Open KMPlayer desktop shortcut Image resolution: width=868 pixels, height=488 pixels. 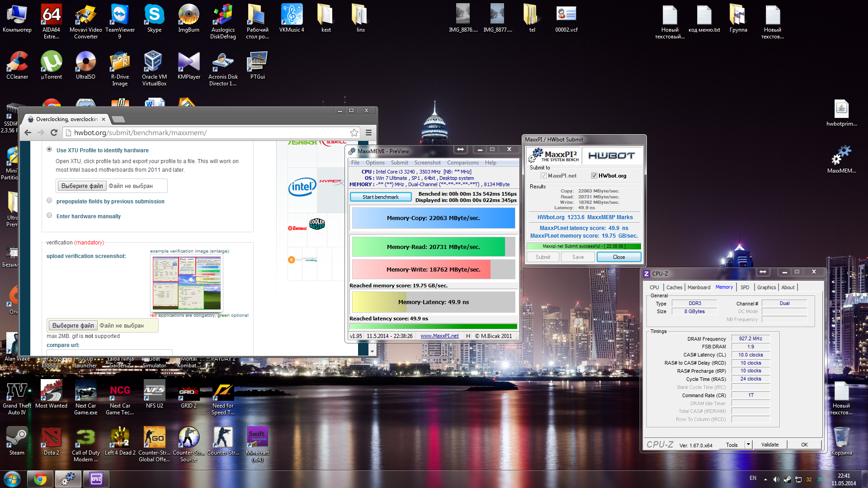coord(189,65)
